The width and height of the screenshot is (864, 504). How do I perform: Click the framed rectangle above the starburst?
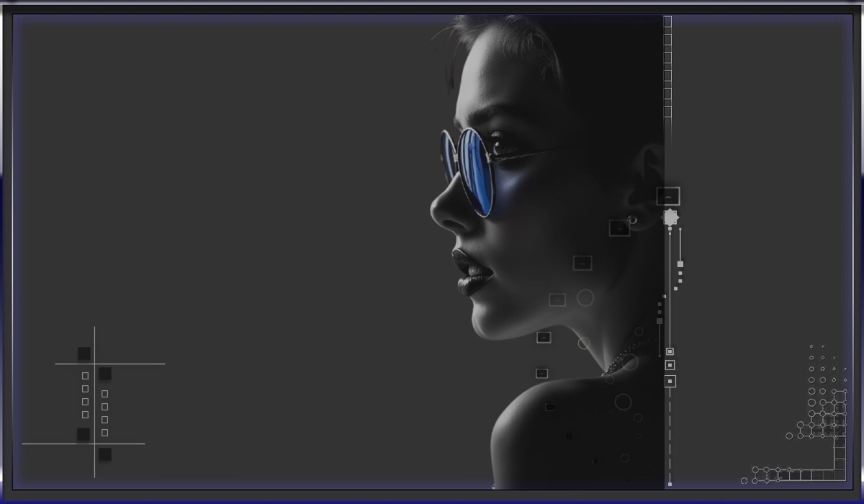pyautogui.click(x=668, y=196)
